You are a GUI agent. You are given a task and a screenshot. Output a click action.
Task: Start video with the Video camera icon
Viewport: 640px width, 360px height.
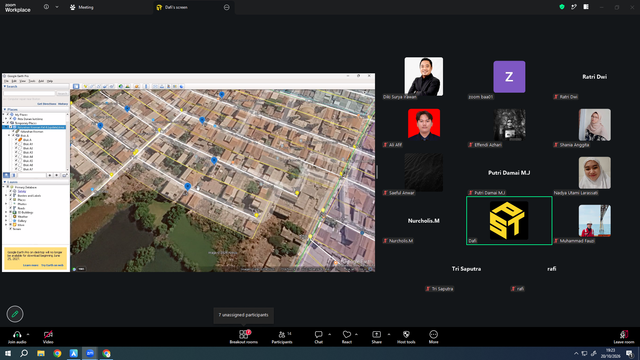tap(48, 334)
